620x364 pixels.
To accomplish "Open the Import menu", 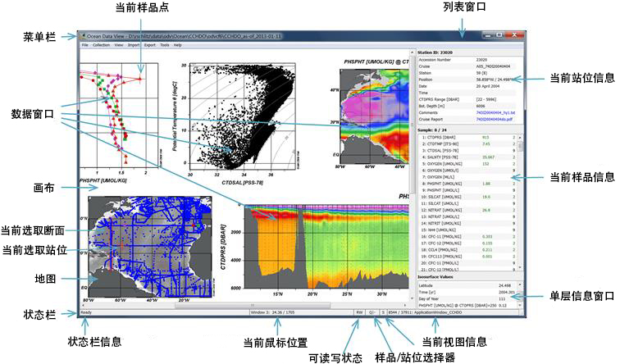I will 132,45.
